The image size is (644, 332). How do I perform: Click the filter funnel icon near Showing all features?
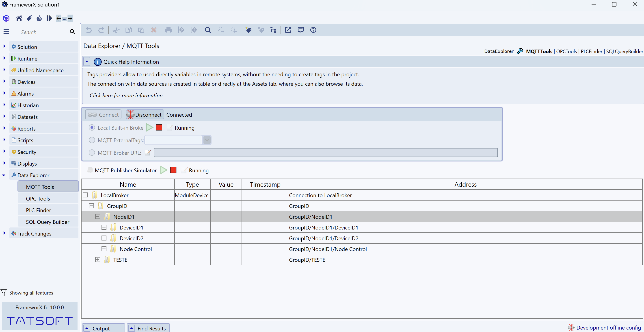(x=4, y=293)
